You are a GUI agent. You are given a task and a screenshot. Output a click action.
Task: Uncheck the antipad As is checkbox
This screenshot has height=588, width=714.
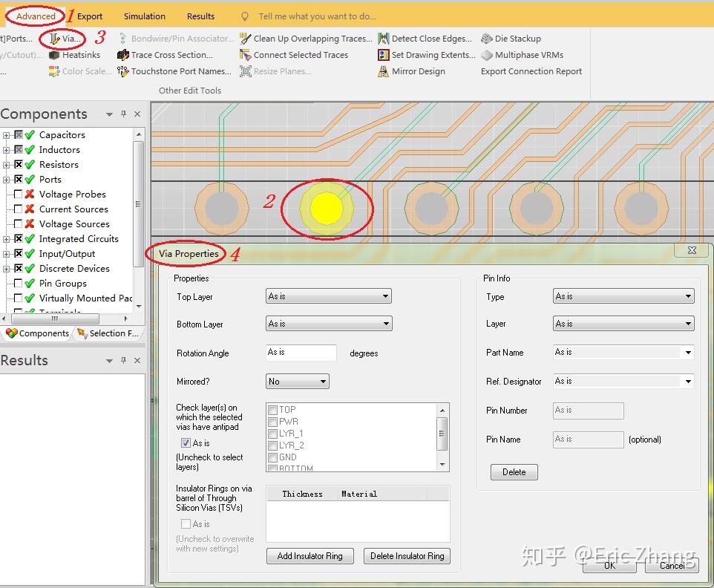tap(186, 442)
